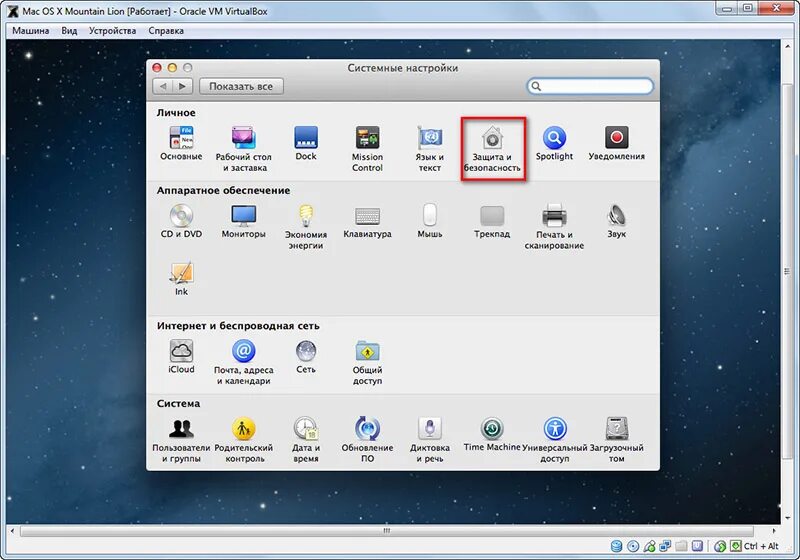Click the shared folders status icon
The height and width of the screenshot is (560, 800).
click(x=682, y=546)
